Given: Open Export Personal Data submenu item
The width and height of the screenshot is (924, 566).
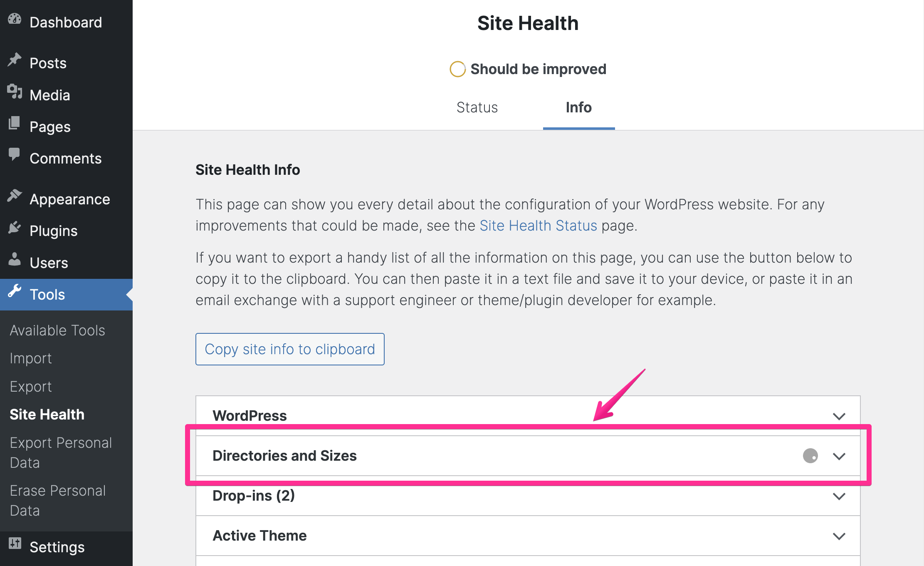Looking at the screenshot, I should click(61, 453).
